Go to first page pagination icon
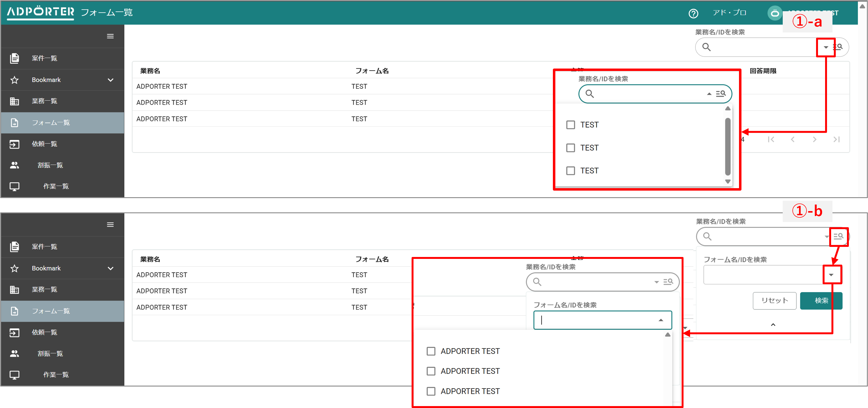Image resolution: width=868 pixels, height=408 pixels. point(771,139)
